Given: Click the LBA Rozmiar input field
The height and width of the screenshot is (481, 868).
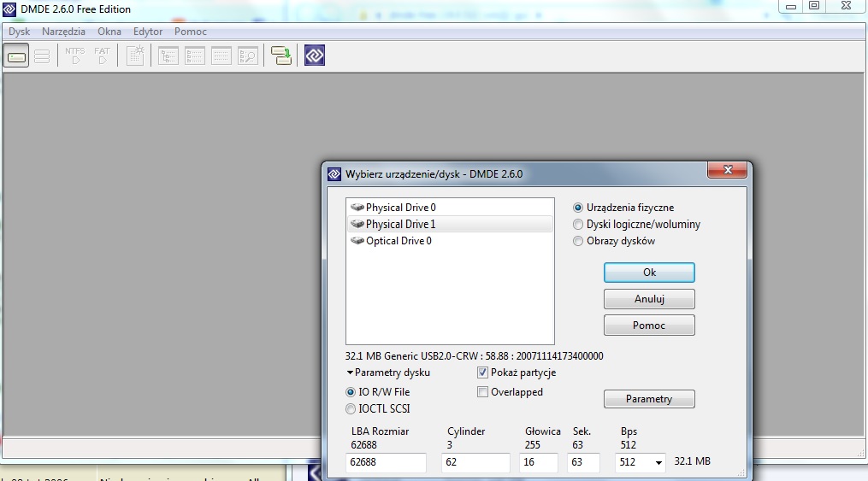Looking at the screenshot, I should (386, 462).
